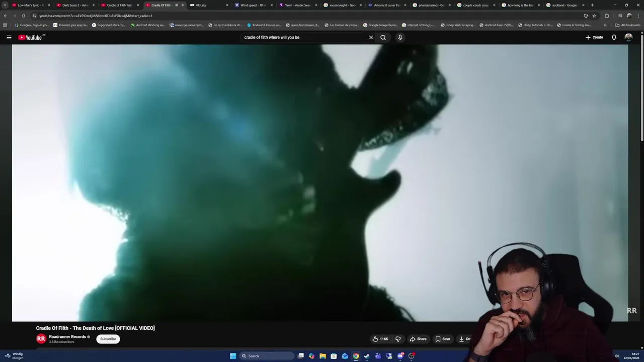This screenshot has height=362, width=644.
Task: Open Android Libraries bookmark
Action: 264,25
